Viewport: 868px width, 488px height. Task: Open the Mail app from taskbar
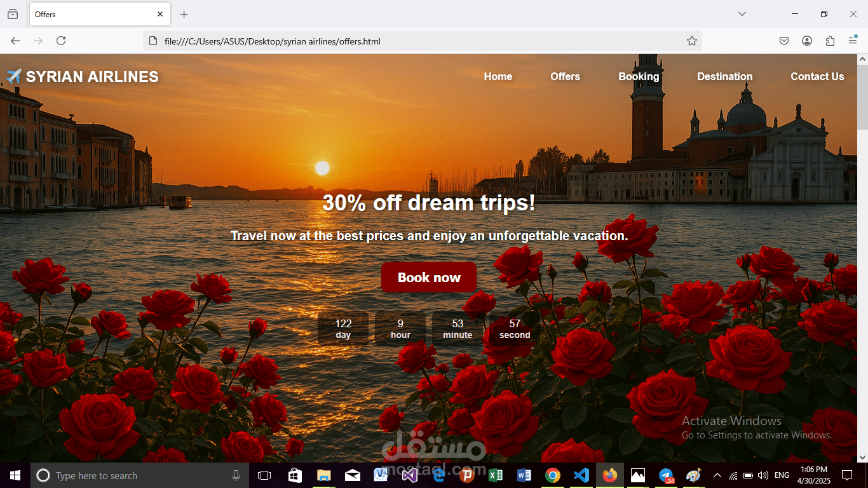[353, 475]
